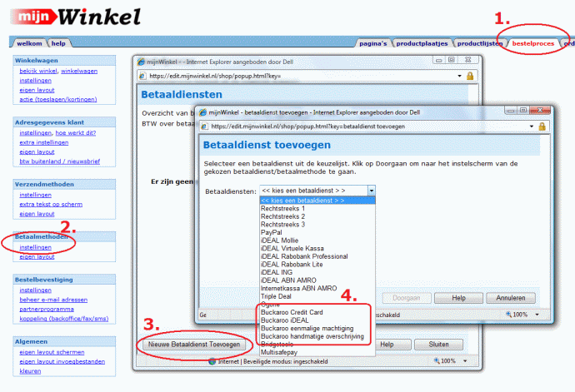Select the highlighted kies een betaaldienst list entry
575x392 pixels.
coord(317,201)
